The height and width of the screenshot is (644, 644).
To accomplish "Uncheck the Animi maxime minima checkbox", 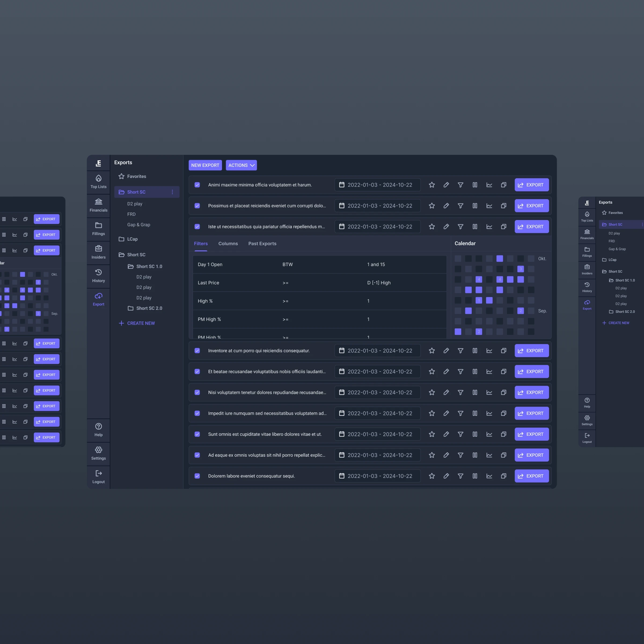I will point(197,185).
